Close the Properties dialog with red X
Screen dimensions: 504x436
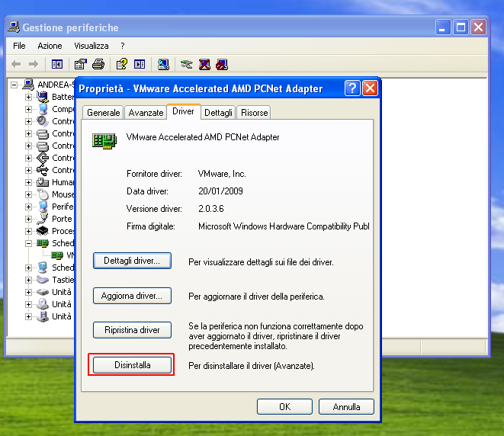[x=370, y=88]
